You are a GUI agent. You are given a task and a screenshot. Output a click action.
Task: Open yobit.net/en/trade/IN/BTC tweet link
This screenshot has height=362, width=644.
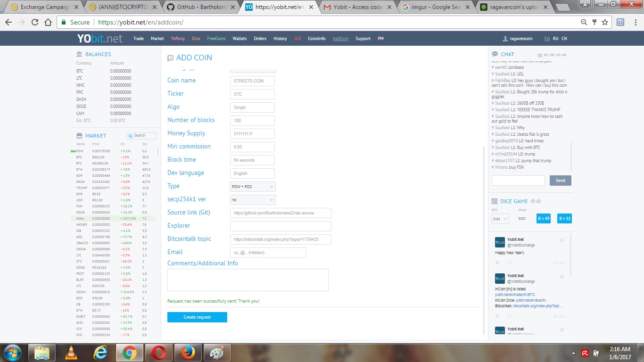tap(515, 295)
